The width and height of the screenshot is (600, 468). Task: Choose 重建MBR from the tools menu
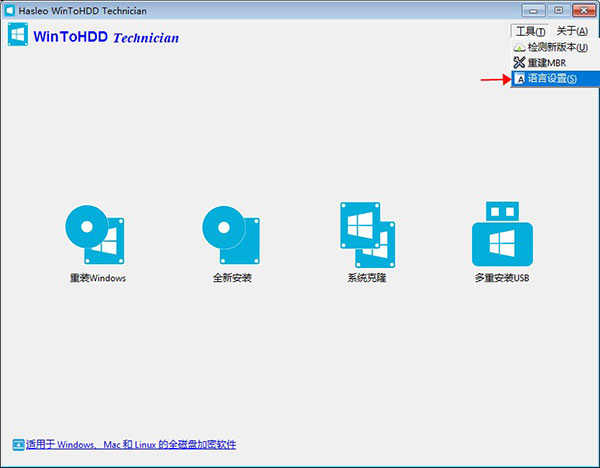pyautogui.click(x=555, y=62)
